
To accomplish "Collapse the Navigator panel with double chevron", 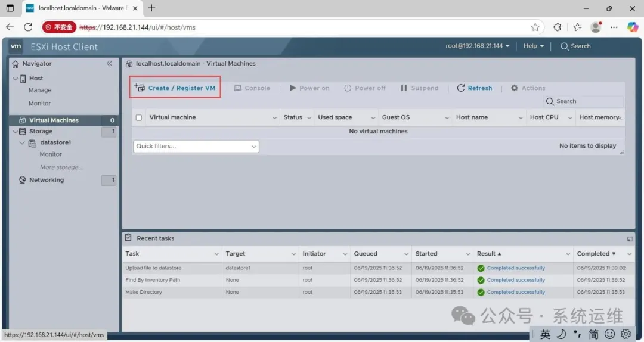I will pyautogui.click(x=109, y=63).
